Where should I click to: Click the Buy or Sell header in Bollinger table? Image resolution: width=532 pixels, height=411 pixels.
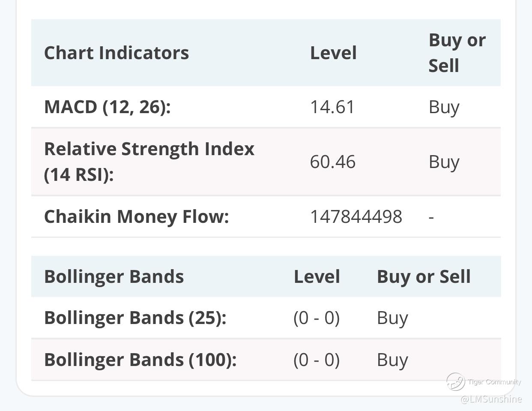coord(424,276)
